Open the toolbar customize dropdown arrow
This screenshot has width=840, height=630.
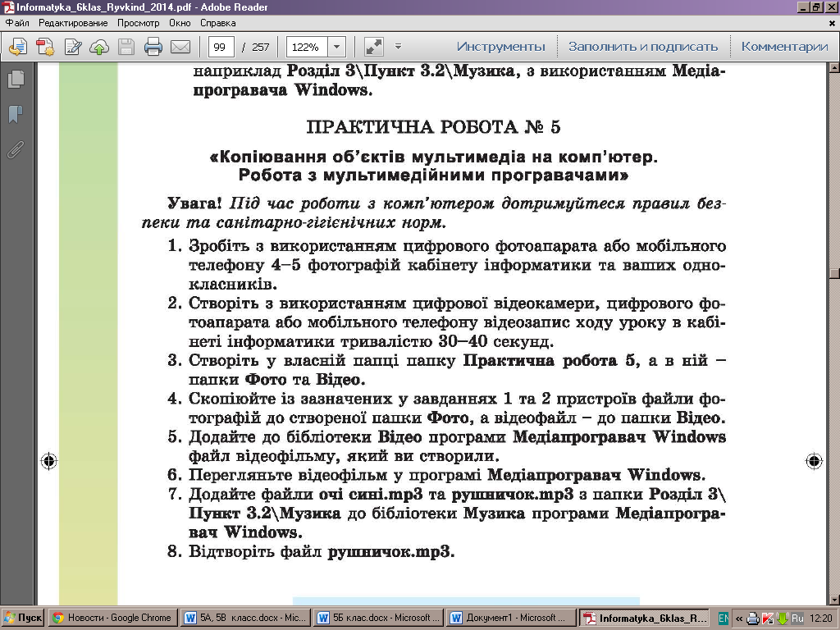(x=398, y=47)
